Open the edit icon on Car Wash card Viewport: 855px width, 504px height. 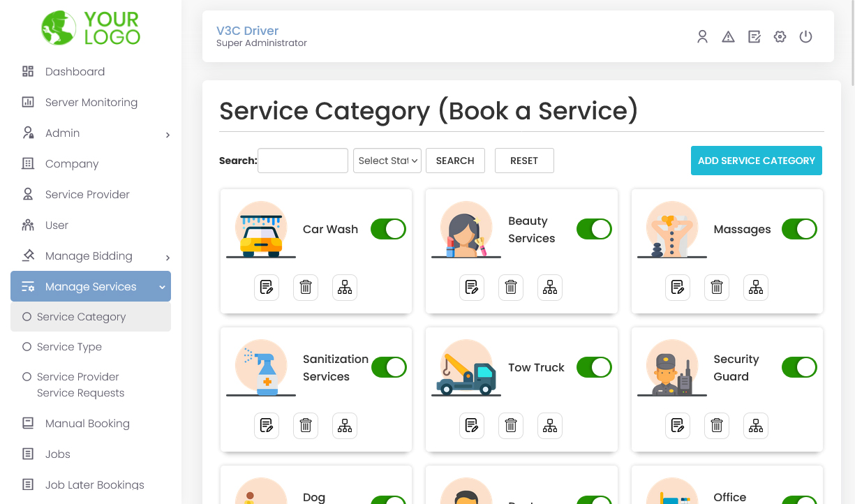[267, 287]
